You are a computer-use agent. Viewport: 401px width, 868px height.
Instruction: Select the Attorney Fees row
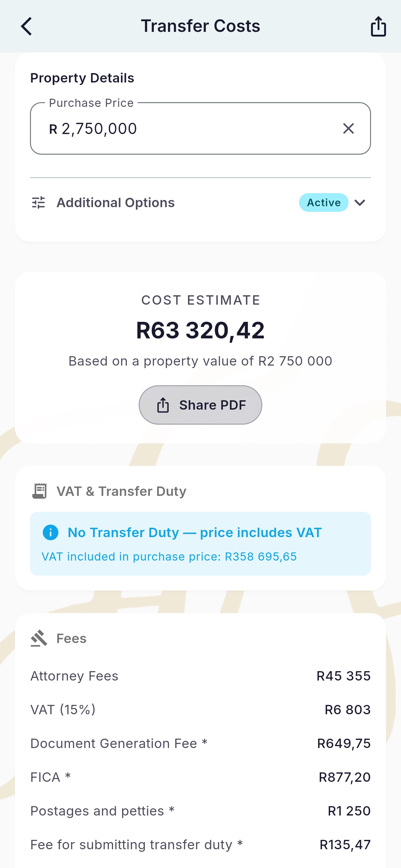[200, 676]
